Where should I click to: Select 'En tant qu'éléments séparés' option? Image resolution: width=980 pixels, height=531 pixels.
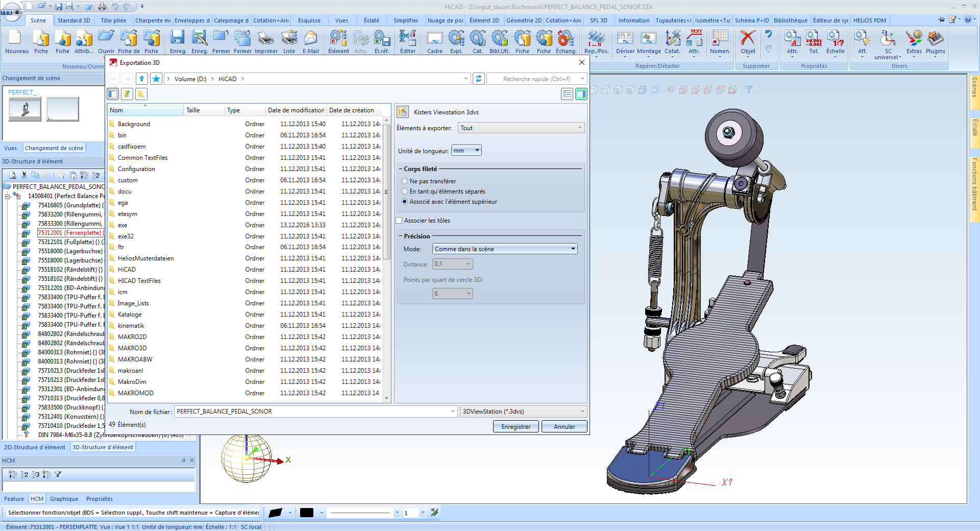point(405,191)
